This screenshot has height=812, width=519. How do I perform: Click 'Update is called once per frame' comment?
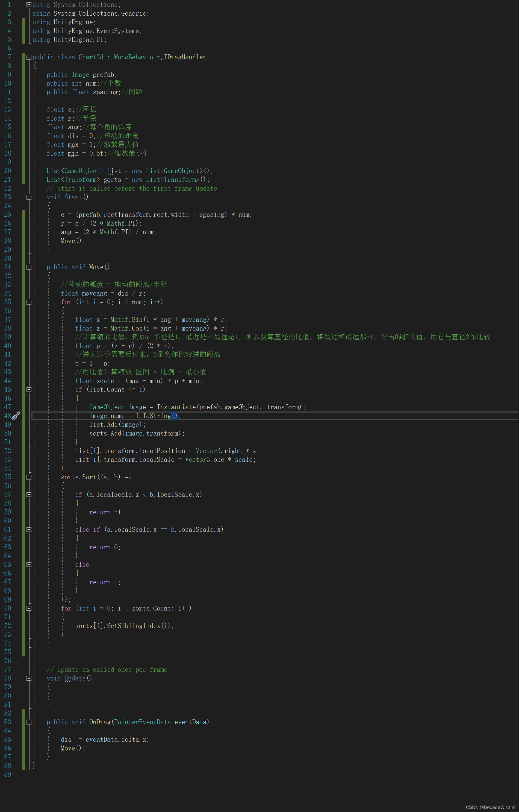coord(107,670)
